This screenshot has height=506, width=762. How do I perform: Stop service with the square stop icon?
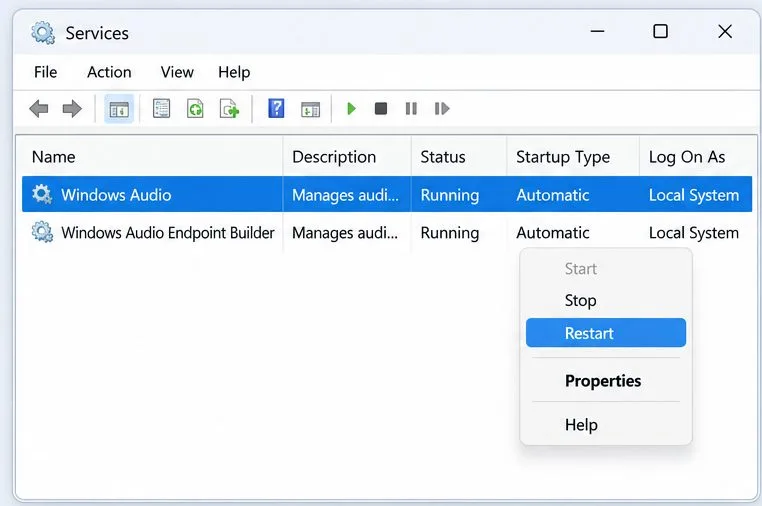point(381,108)
